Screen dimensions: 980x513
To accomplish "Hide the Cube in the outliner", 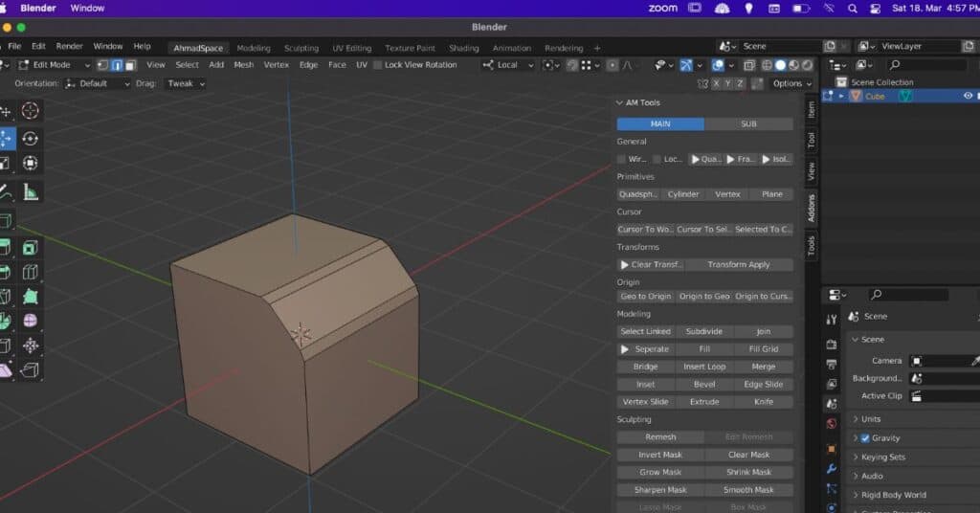I will [x=968, y=96].
